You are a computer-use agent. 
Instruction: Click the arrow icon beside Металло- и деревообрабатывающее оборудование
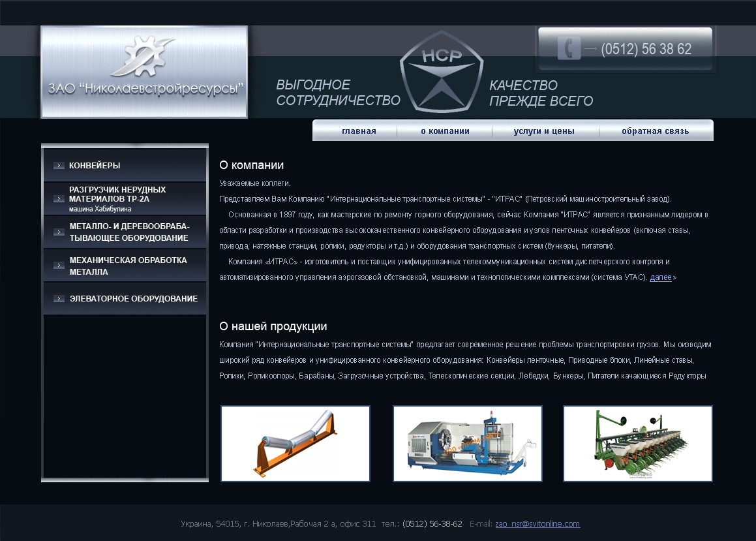click(59, 232)
